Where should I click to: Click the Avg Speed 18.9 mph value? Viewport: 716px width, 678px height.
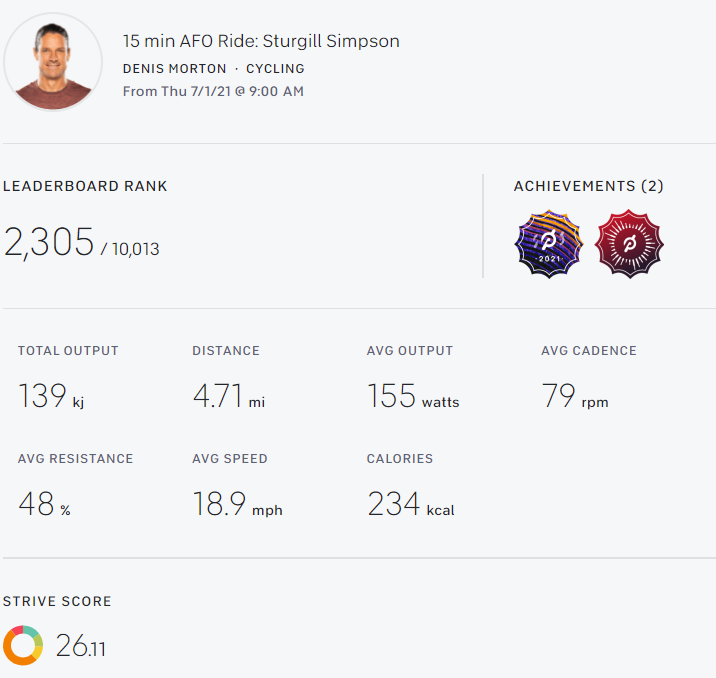click(x=237, y=504)
